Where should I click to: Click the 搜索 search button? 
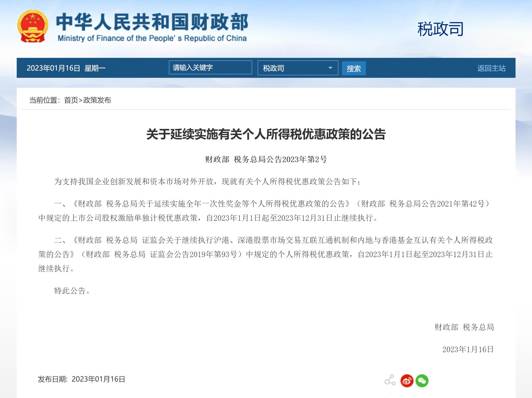[354, 68]
